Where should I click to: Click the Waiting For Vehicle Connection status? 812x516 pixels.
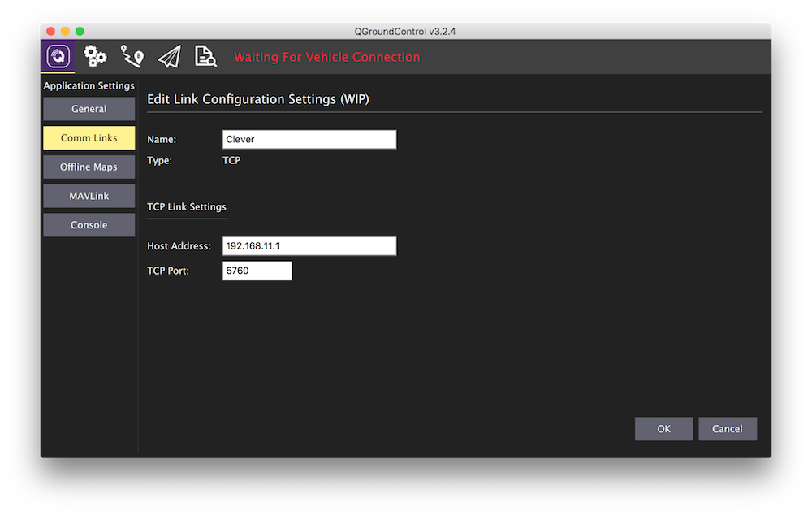[326, 57]
